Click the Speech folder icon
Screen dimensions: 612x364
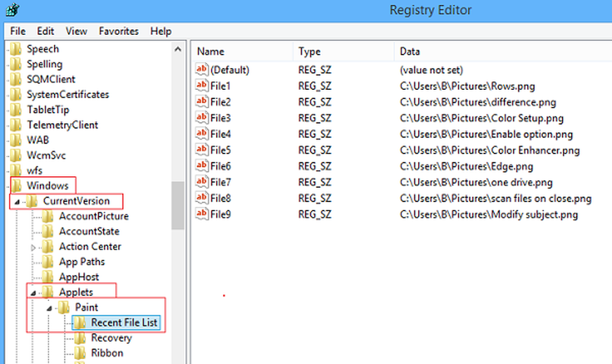(16, 49)
